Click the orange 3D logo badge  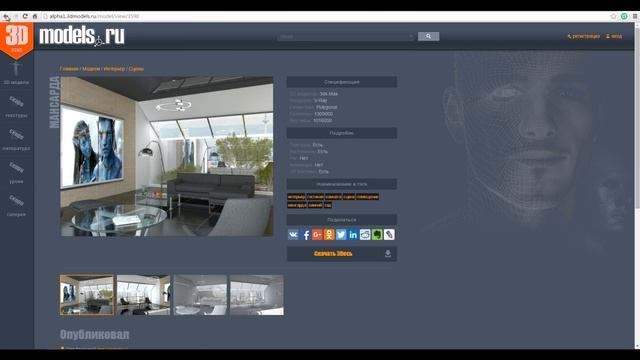16,40
